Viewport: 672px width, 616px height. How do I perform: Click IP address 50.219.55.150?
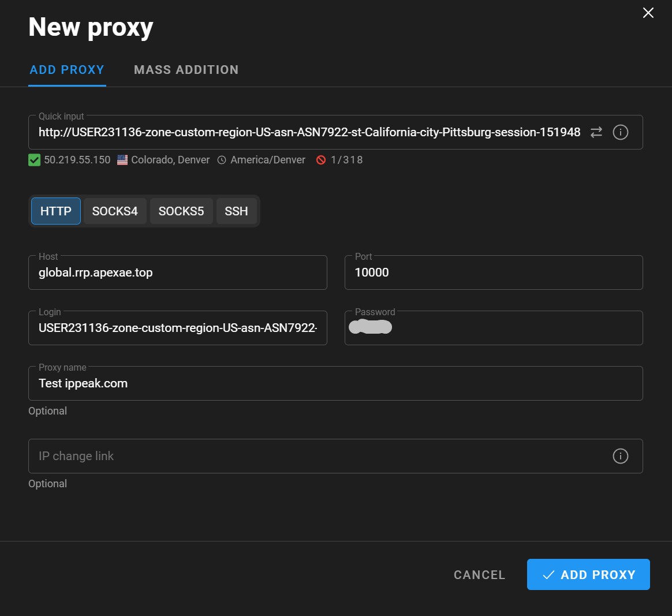(x=77, y=160)
